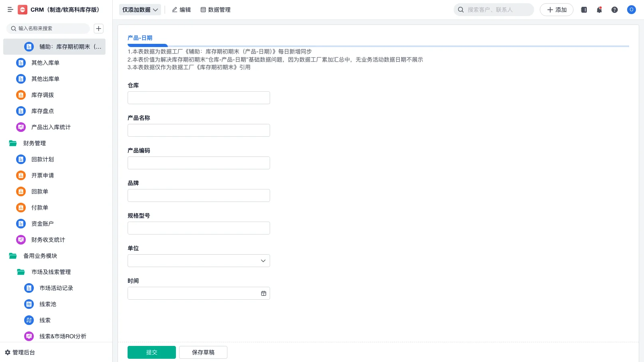Expand the 财务管理 folder
This screenshot has height=362, width=644.
tap(35, 143)
